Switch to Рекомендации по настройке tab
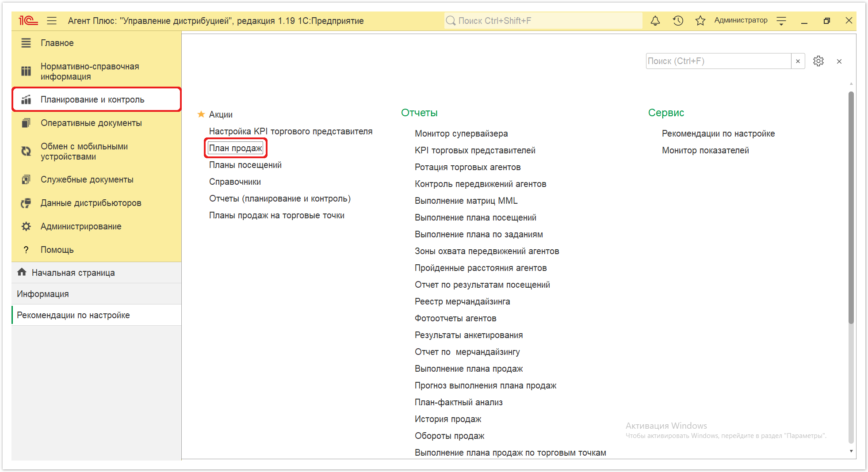868x472 pixels. point(96,315)
